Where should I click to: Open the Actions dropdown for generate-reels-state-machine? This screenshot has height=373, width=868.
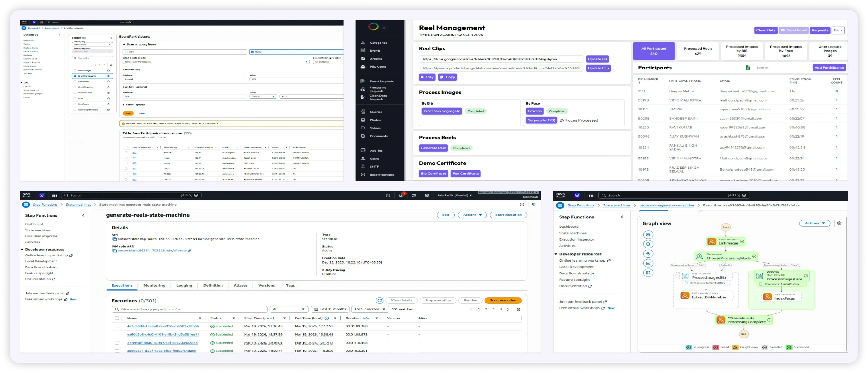point(472,215)
